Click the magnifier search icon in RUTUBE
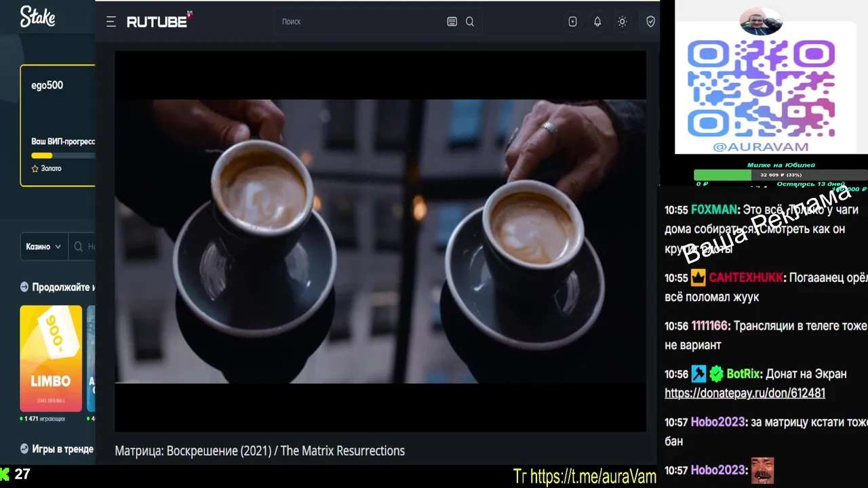 coord(470,22)
